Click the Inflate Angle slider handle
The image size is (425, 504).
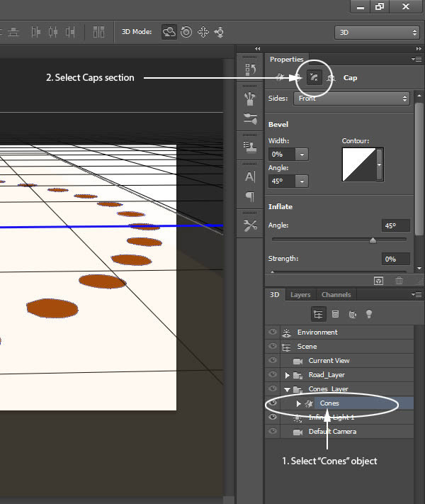[x=373, y=240]
